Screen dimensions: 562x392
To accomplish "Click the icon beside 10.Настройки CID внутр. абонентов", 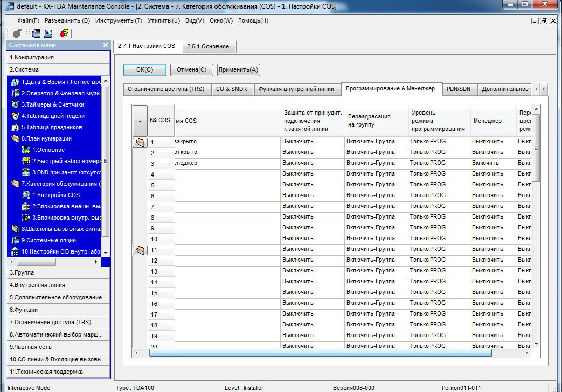I will click(x=15, y=251).
